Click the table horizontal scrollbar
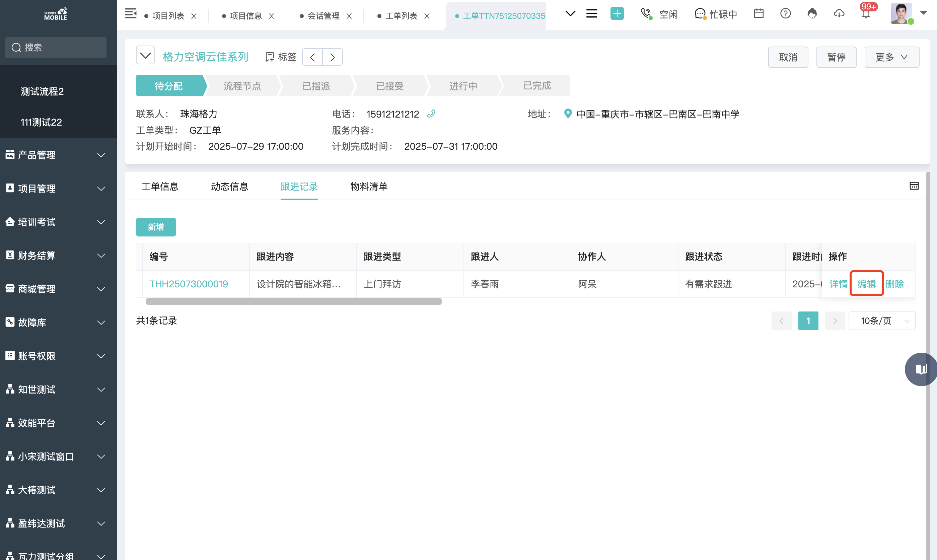Image resolution: width=937 pixels, height=560 pixels. [293, 301]
